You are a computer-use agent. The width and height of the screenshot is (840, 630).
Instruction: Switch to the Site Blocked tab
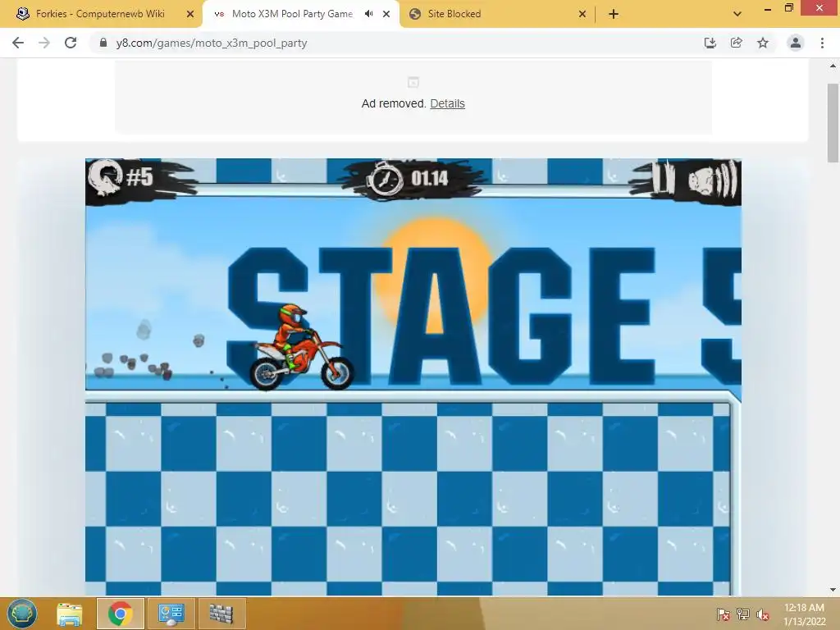(454, 14)
